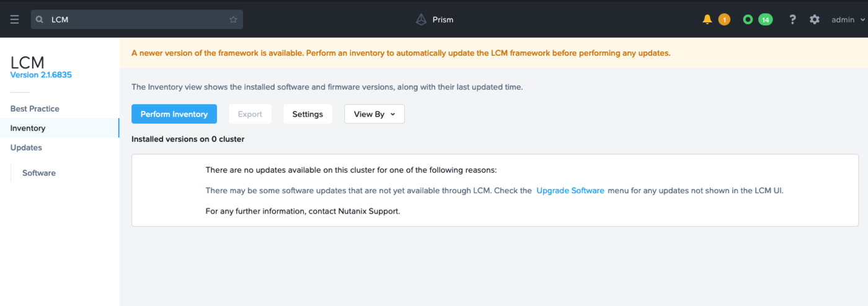Screen dimensions: 868x306
Task: Expand the View By dropdown
Action: pyautogui.click(x=374, y=114)
